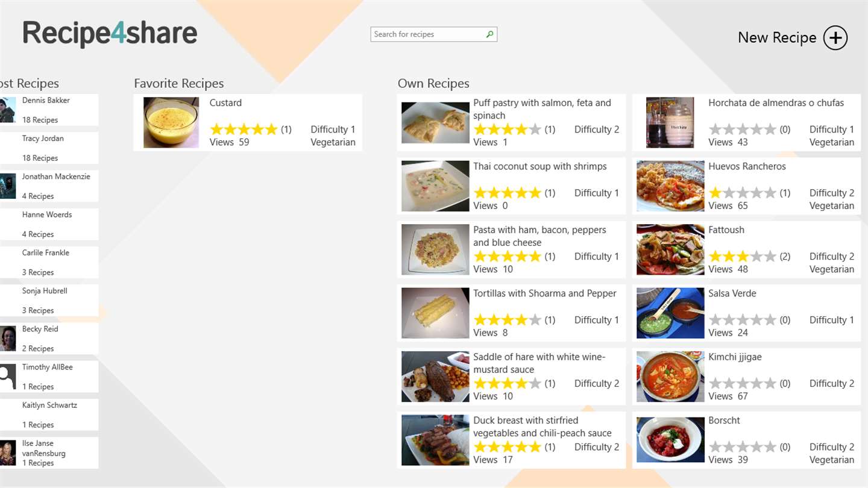Select the Tracy Jordan user entry

[x=49, y=148]
